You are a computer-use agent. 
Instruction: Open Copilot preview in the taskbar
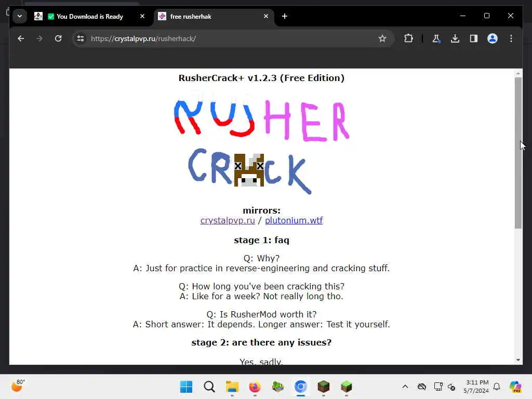point(515,387)
